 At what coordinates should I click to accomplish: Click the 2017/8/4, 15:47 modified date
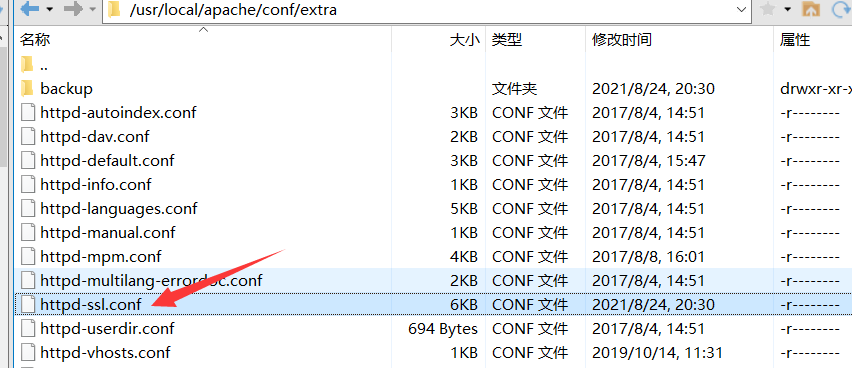(649, 161)
